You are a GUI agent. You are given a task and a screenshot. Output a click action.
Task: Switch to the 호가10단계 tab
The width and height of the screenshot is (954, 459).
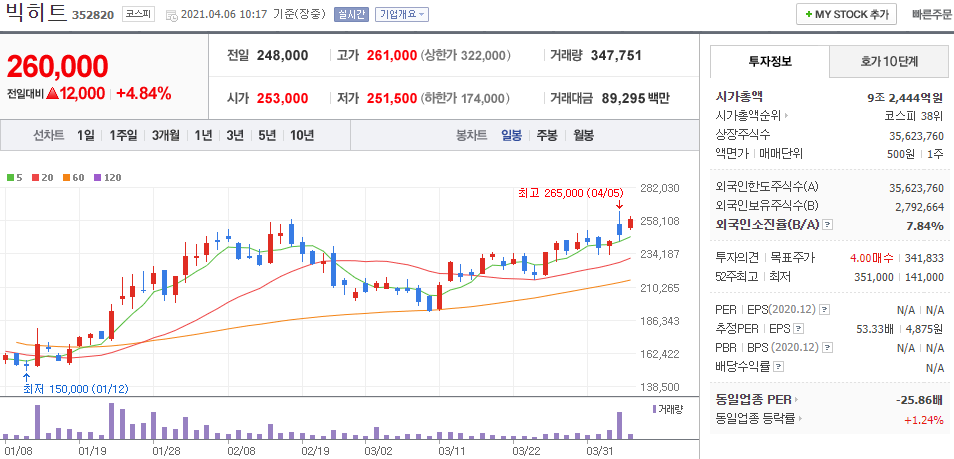[x=888, y=61]
